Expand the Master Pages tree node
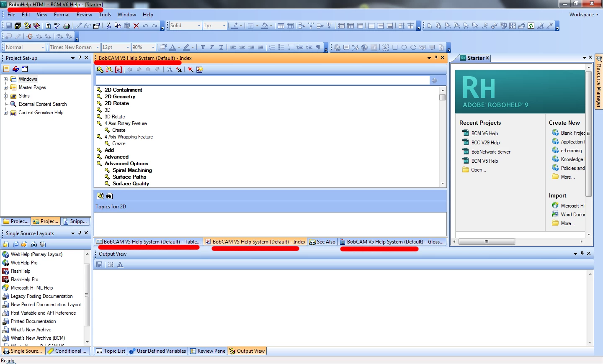 (6, 87)
